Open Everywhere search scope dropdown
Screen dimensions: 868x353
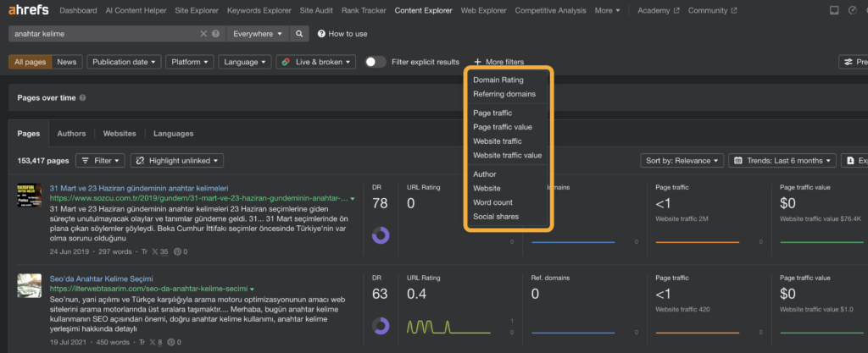[x=258, y=34]
